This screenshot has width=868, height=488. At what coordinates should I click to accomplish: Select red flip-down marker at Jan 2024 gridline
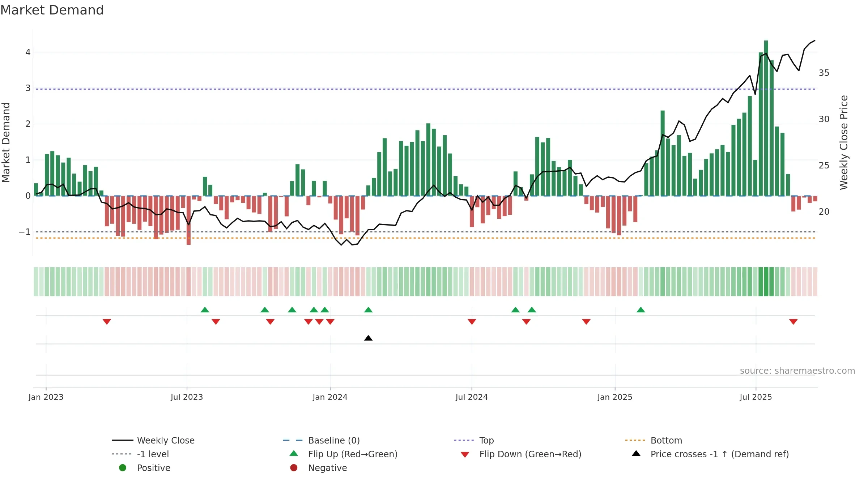(x=330, y=322)
